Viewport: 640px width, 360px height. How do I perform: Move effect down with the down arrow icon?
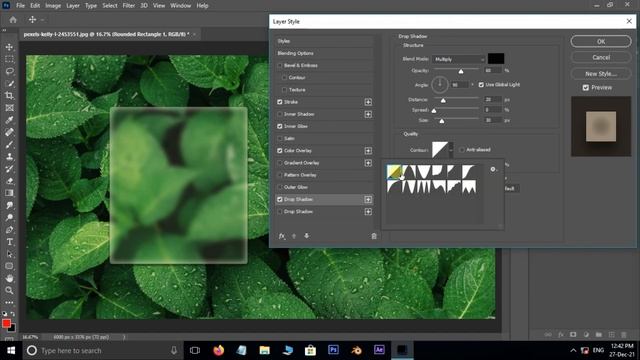click(307, 236)
